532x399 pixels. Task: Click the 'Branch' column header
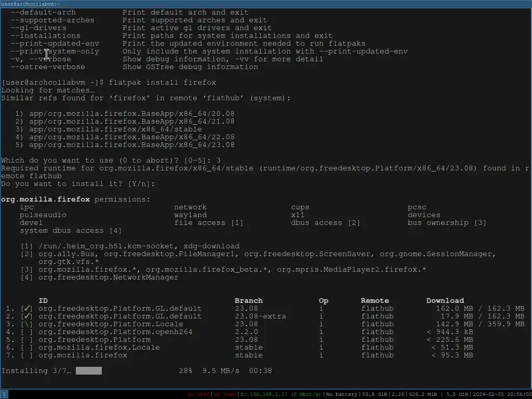[248, 301]
